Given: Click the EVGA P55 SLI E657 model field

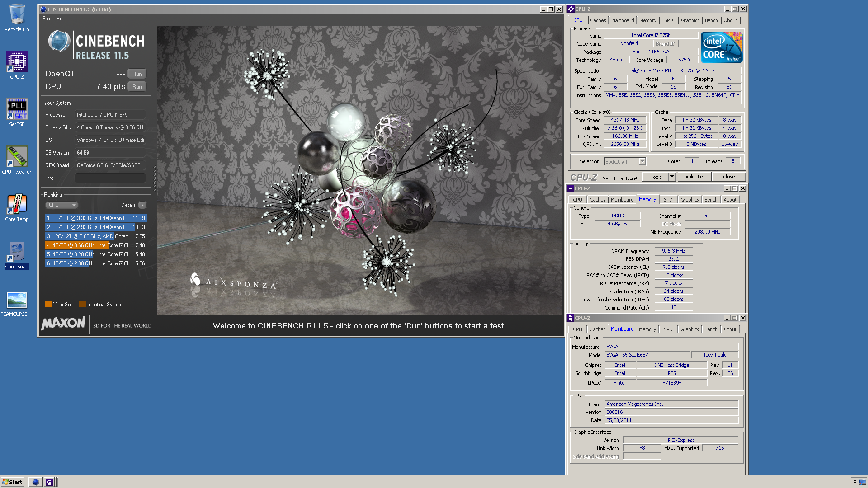Looking at the screenshot, I should pyautogui.click(x=647, y=355).
